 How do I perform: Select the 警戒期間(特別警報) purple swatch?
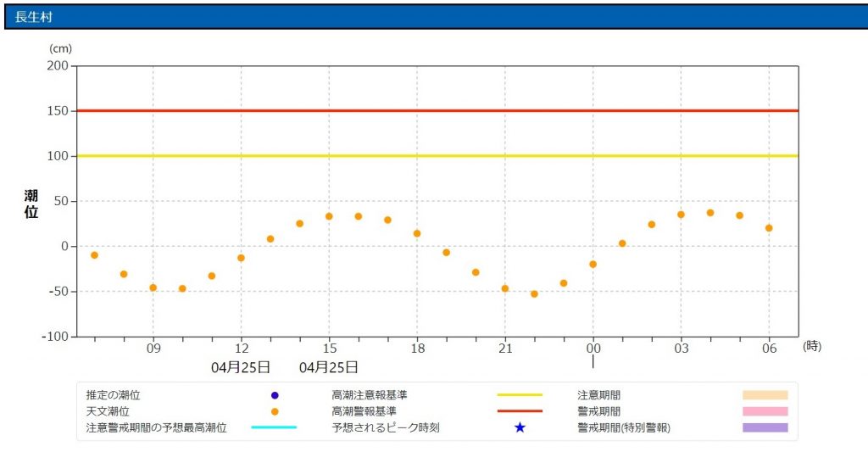tap(765, 427)
